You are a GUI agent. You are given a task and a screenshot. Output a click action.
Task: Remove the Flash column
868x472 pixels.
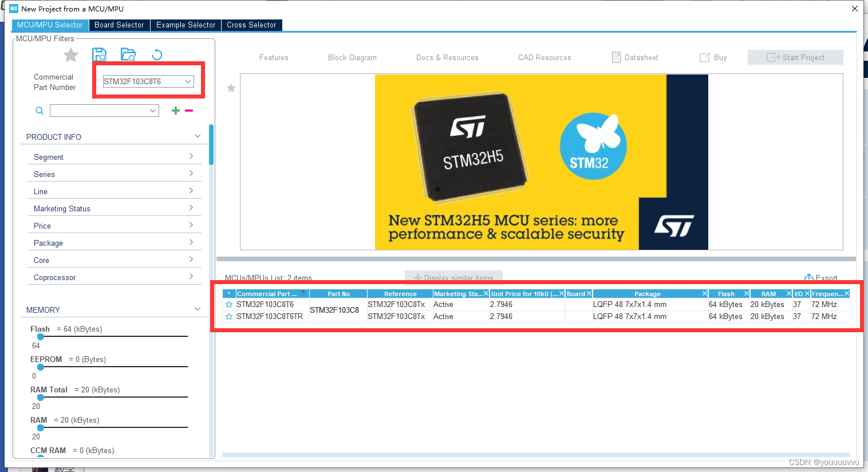(747, 294)
